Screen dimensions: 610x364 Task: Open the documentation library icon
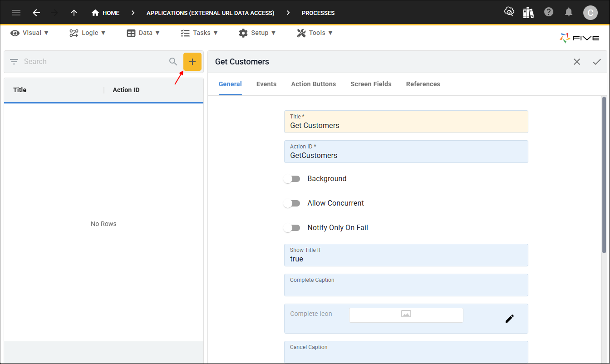pyautogui.click(x=528, y=12)
